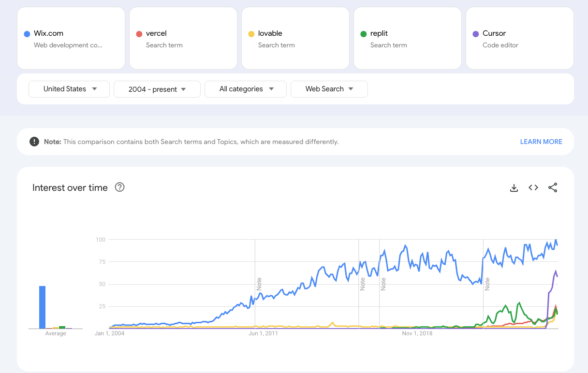Viewport: 588px width, 373px height.
Task: Click the note warning icon
Action: point(34,142)
